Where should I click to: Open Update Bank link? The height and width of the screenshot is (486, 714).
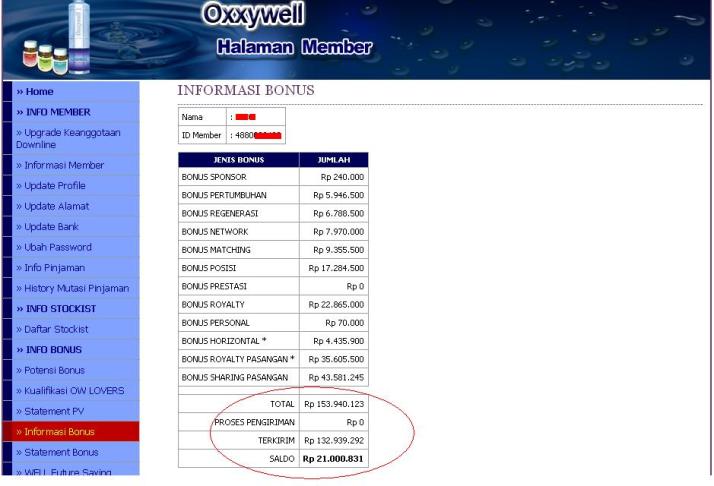pos(47,226)
